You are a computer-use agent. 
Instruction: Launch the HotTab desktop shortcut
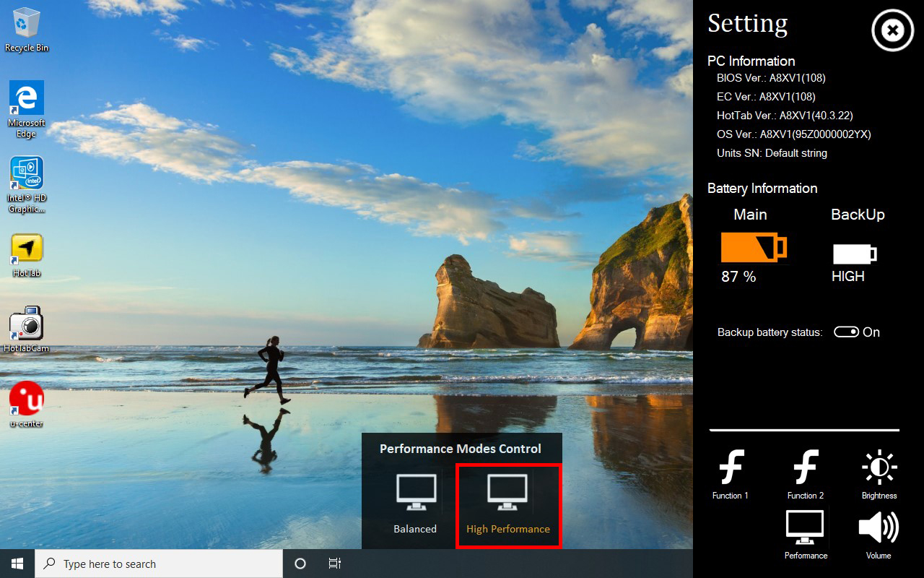(27, 256)
